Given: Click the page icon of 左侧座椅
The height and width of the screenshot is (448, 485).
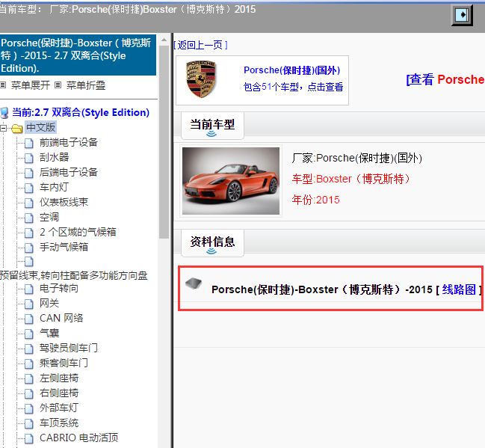Looking at the screenshot, I should [x=28, y=378].
